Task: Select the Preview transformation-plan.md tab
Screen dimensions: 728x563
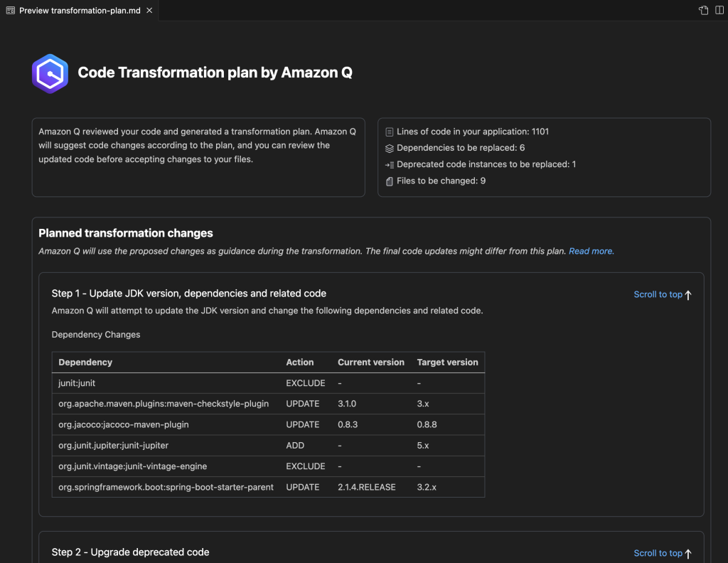Action: pos(78,11)
